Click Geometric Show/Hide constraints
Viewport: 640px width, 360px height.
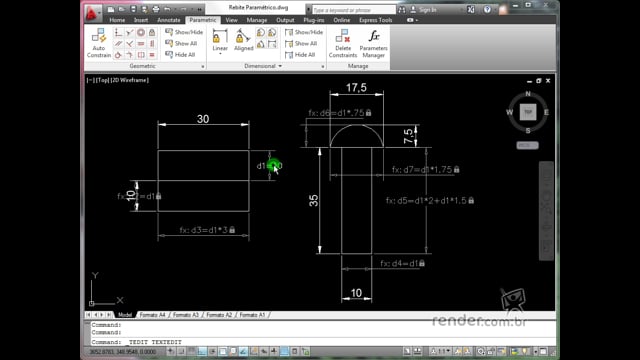pyautogui.click(x=184, y=32)
